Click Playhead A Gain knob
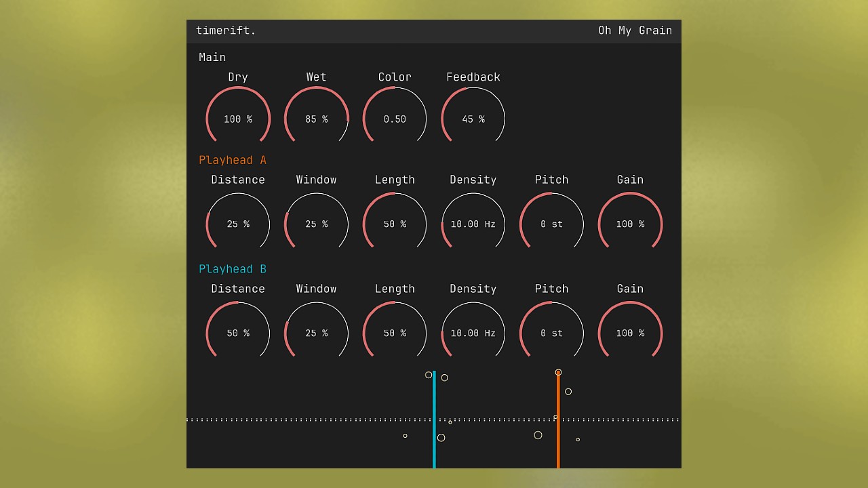This screenshot has width=868, height=488. click(x=630, y=222)
